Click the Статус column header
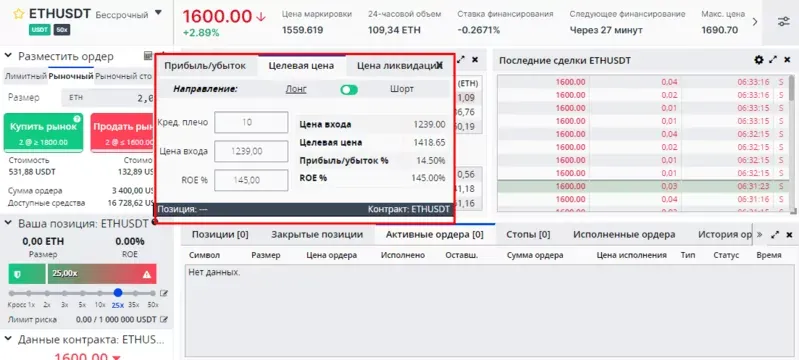Screen dimensions: 799x360 click(726, 255)
